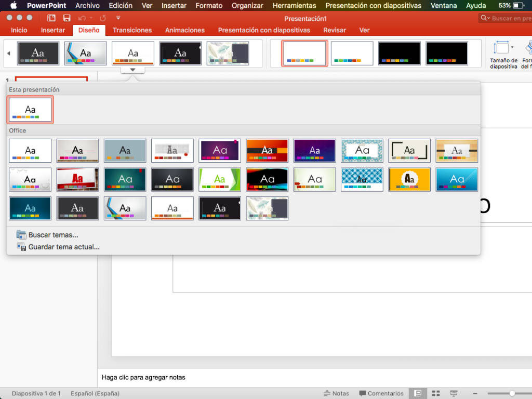Collapse the themes gallery down arrow
The height and width of the screenshot is (399, 532).
pos(132,70)
